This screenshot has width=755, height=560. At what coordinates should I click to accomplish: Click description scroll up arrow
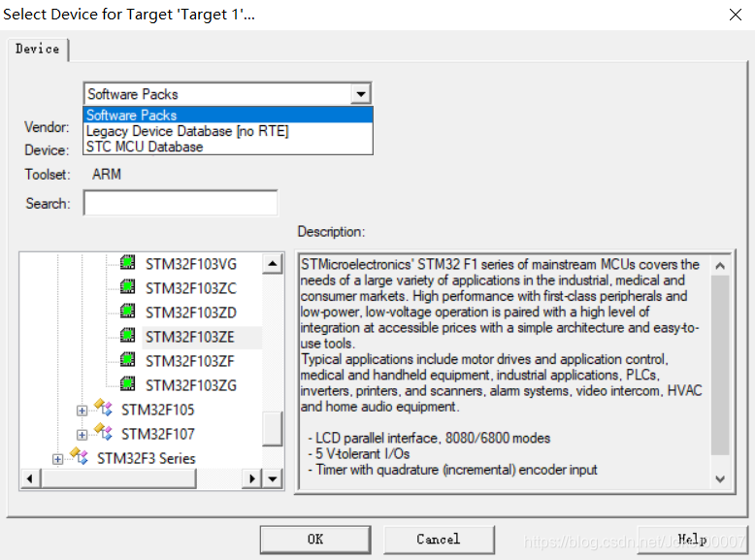coord(720,265)
